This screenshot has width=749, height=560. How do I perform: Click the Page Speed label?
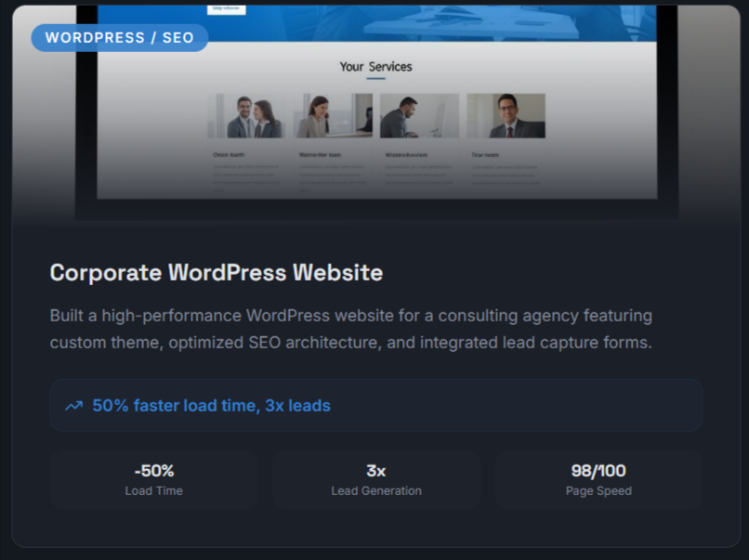tap(598, 490)
